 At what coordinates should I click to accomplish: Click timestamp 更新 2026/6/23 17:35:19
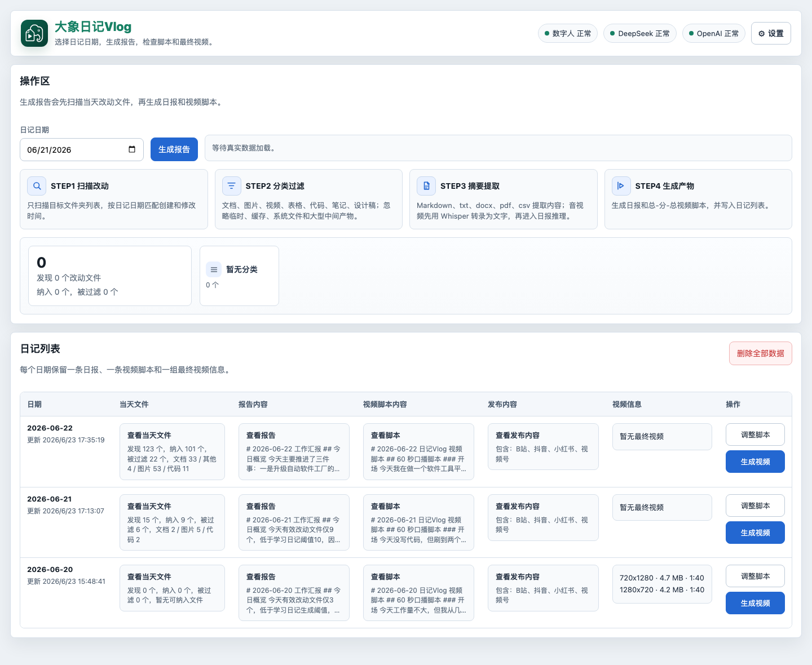point(66,440)
